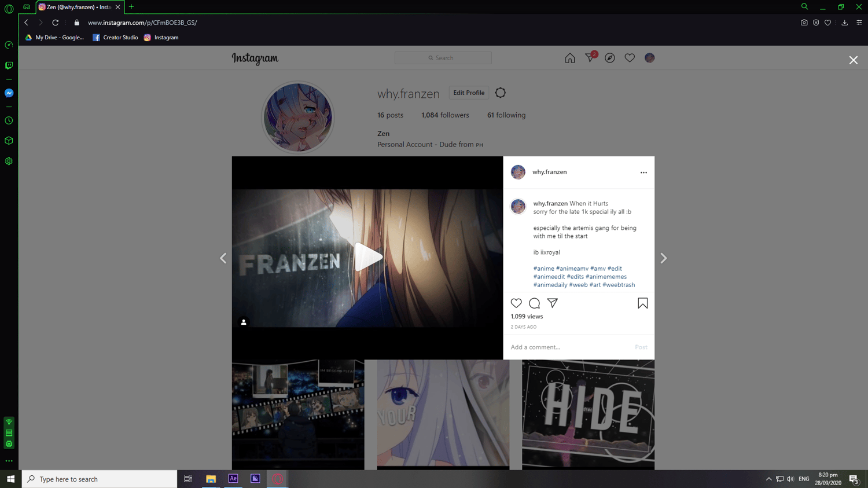Open After Effects from taskbar
This screenshot has height=488, width=868.
pos(233,479)
